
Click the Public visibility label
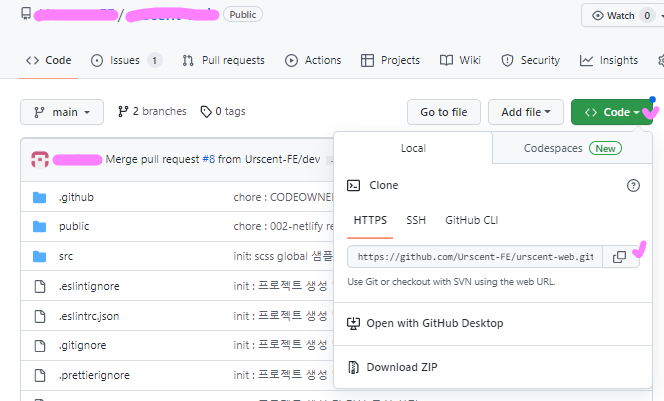tap(243, 14)
